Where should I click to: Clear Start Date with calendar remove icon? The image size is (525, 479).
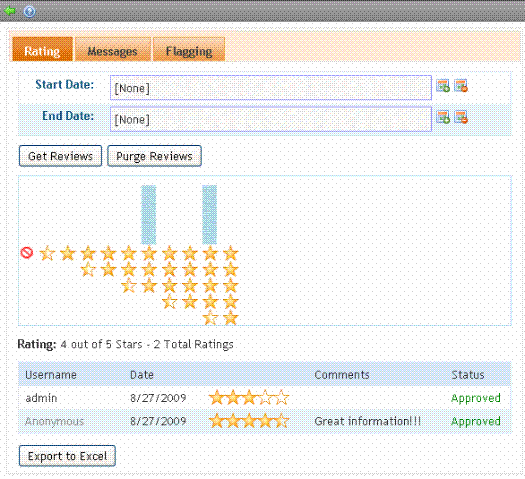point(461,86)
